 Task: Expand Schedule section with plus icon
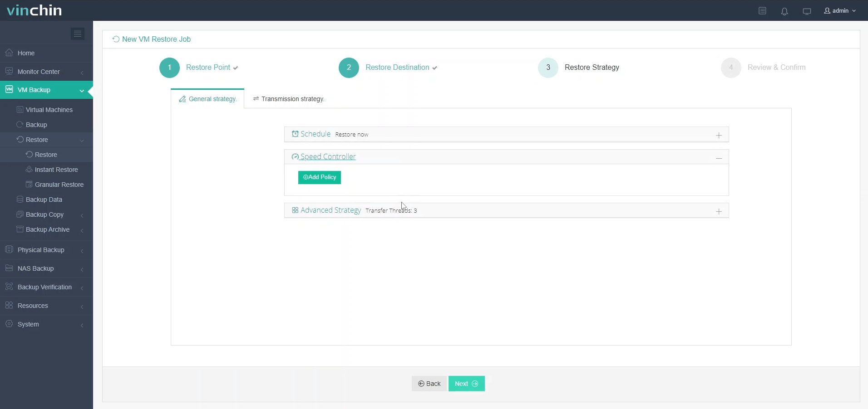(719, 135)
